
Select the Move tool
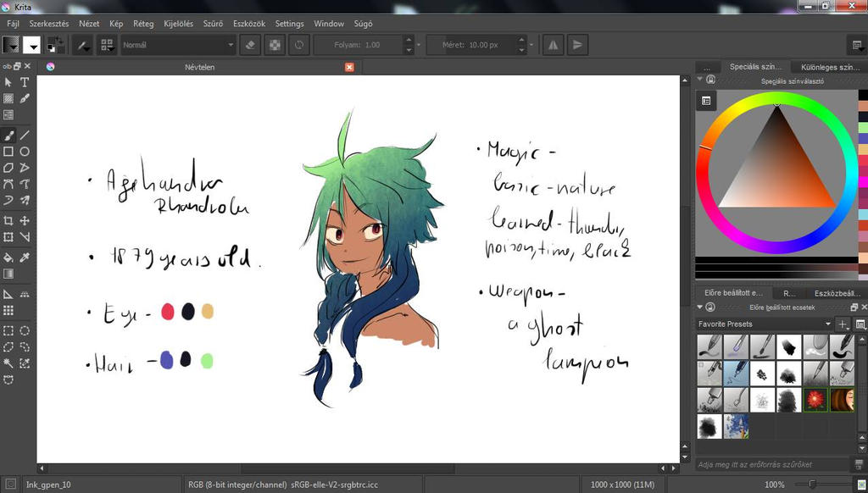pyautogui.click(x=25, y=221)
